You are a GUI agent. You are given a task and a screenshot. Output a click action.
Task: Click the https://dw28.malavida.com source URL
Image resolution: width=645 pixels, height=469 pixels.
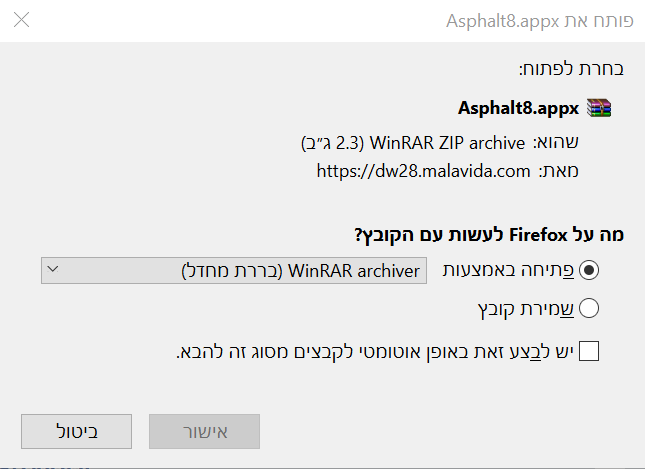[423, 171]
